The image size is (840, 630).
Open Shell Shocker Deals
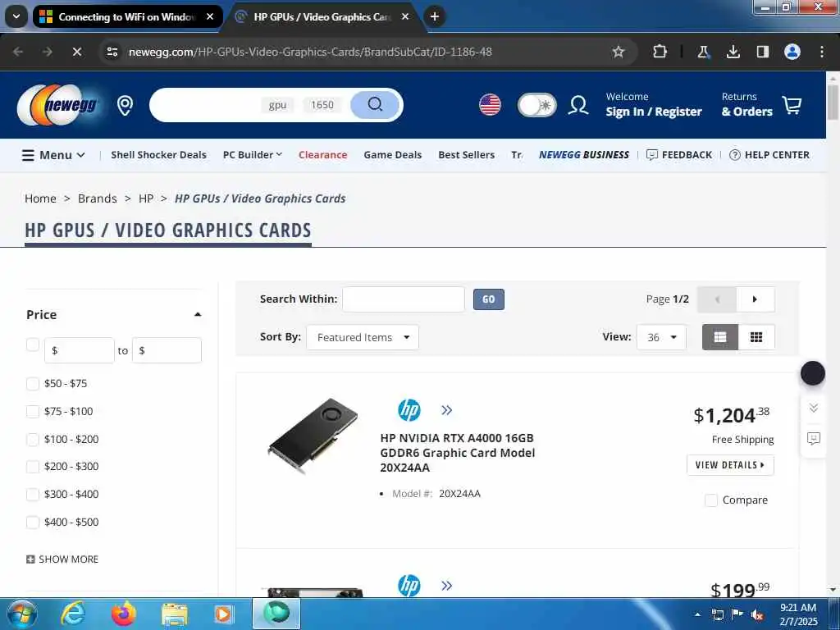coord(158,155)
